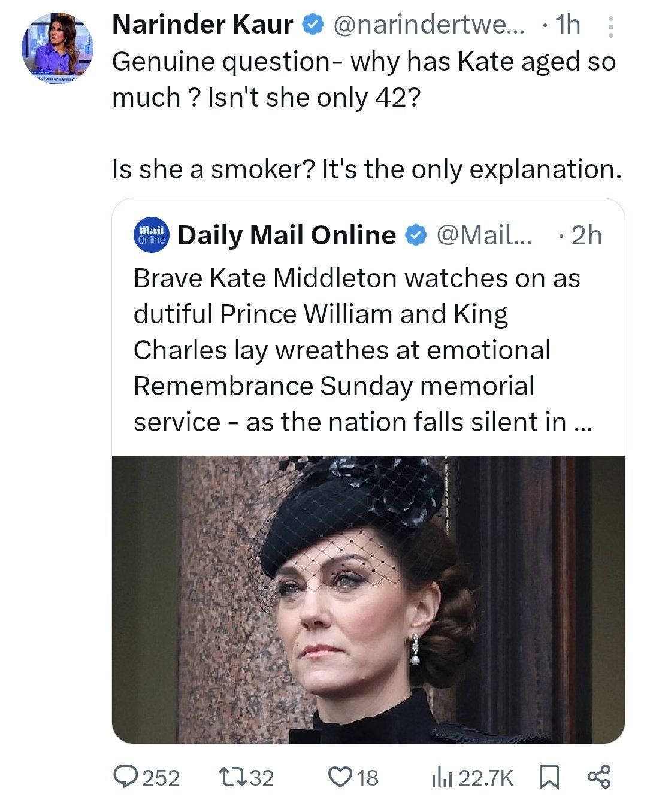
Task: Share the tweet via the share icon
Action: click(599, 777)
